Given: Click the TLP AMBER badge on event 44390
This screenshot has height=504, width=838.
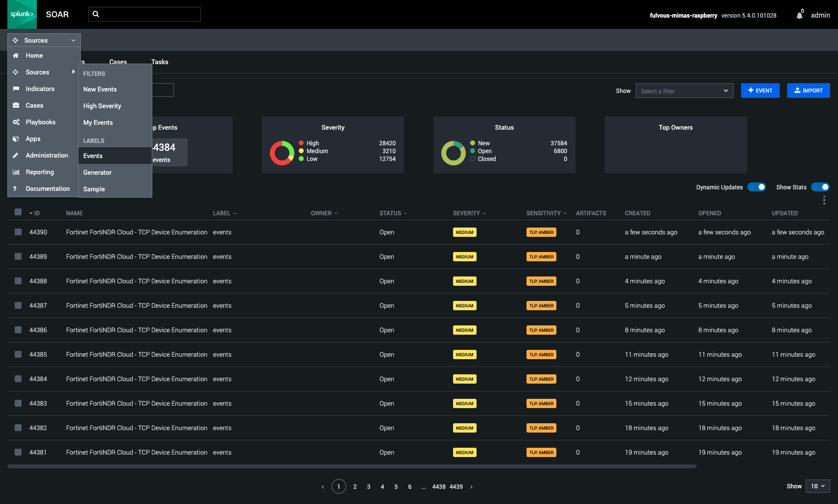Looking at the screenshot, I should 541,232.
